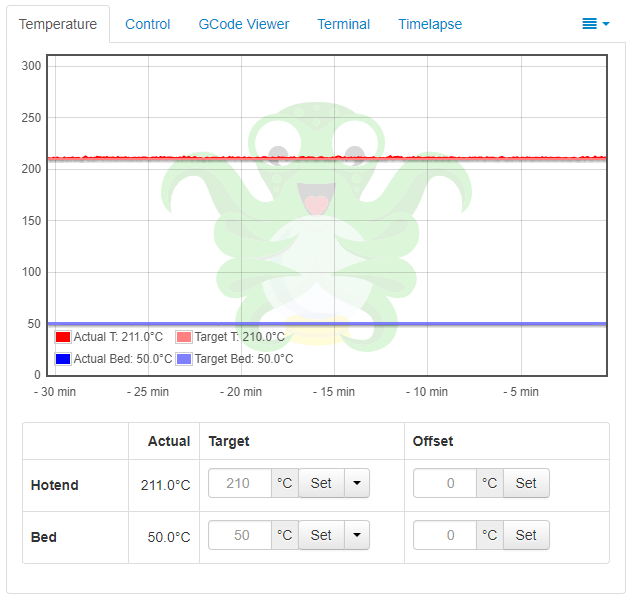Click the Hotend offset input field

[x=445, y=484]
